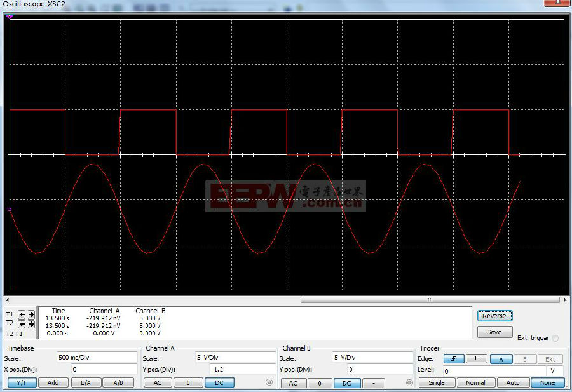This screenshot has height=392, width=572.
Task: Move cursor T2 left with arrow
Action: pos(22,324)
